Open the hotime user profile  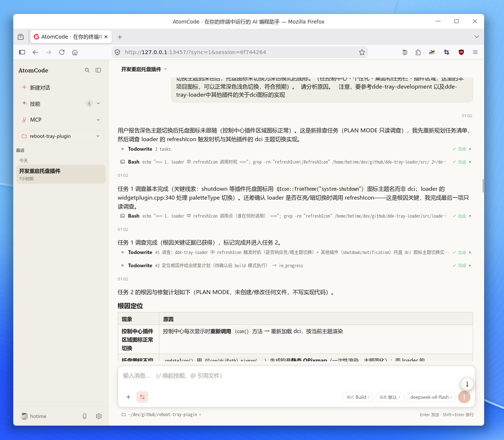[x=34, y=416]
